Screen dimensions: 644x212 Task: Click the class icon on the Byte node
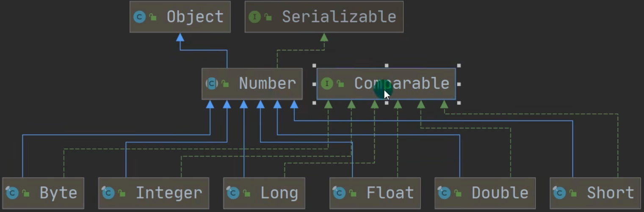coord(12,193)
